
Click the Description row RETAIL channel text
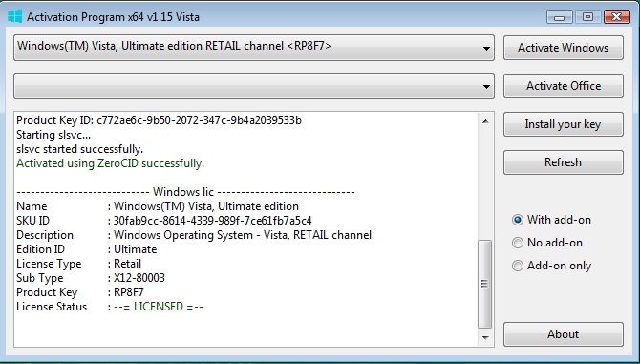(332, 235)
